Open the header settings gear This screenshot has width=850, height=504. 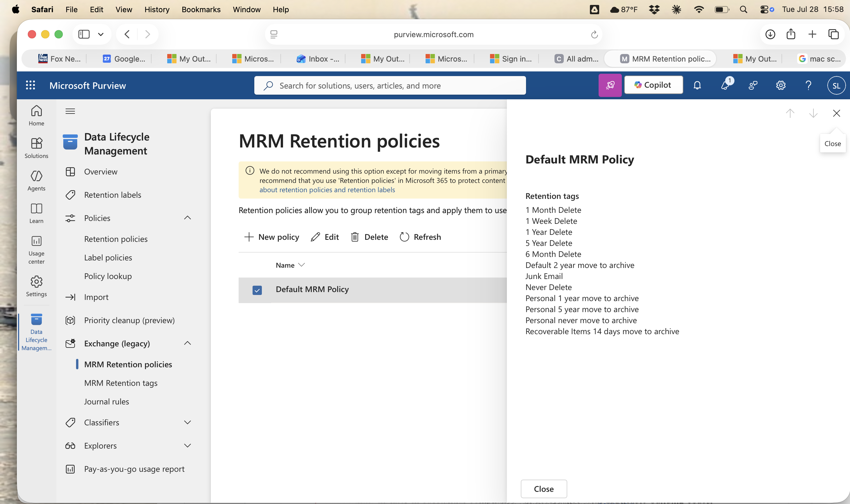(x=781, y=85)
